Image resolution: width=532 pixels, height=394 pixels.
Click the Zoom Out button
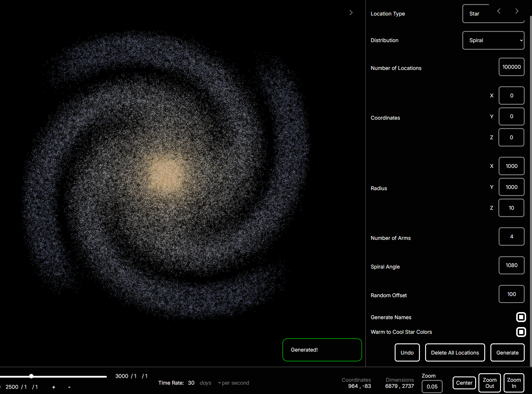click(490, 383)
